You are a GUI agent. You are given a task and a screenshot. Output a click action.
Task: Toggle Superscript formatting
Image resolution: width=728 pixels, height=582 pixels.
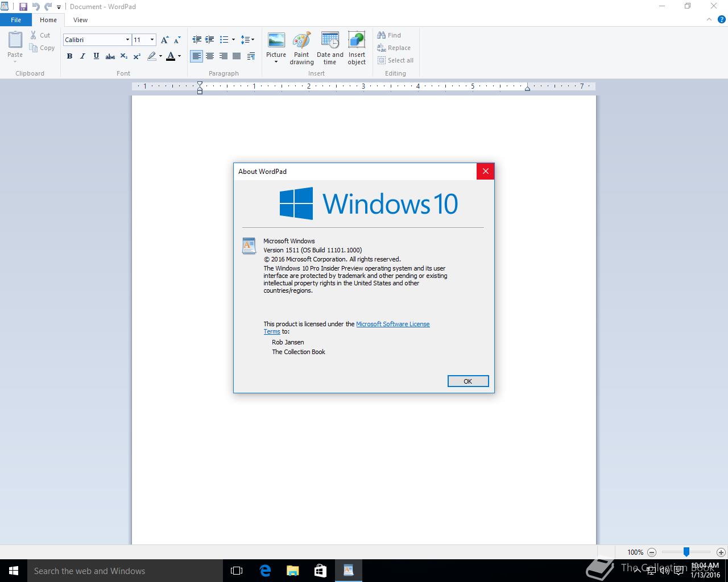click(136, 56)
